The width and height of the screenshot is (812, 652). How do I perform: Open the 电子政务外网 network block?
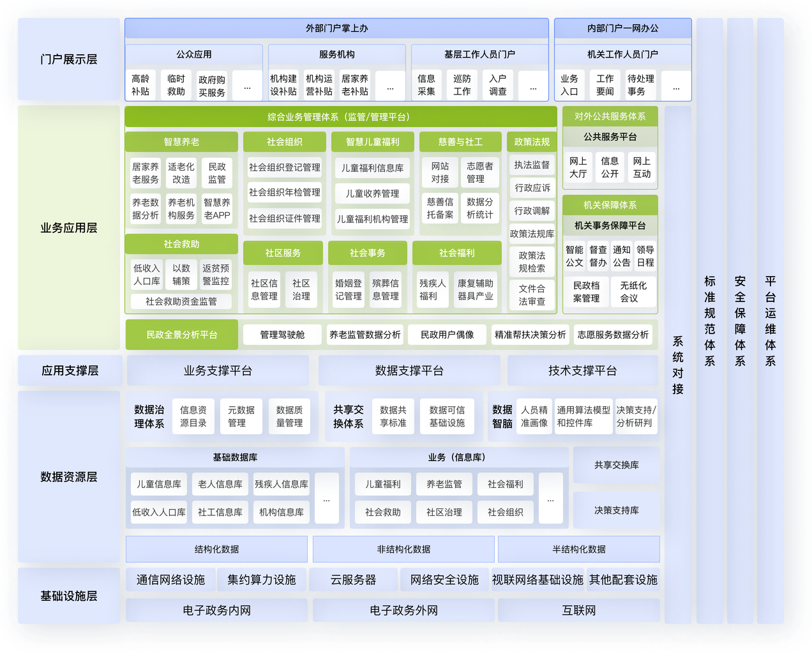[403, 610]
